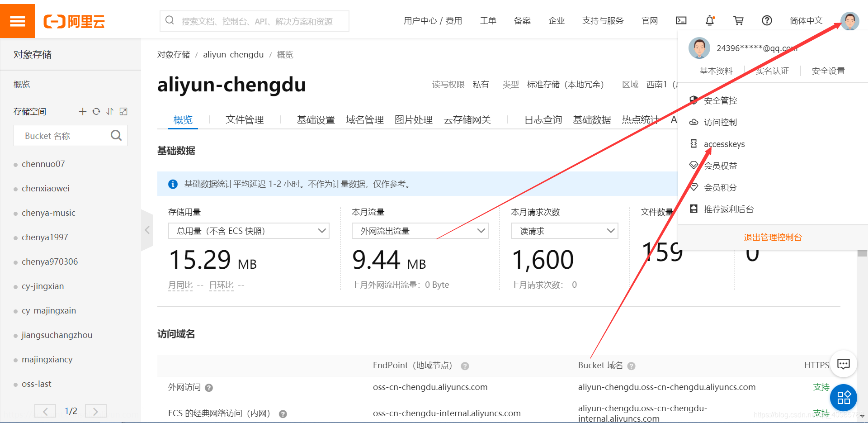Go to previous bucket list page
The image size is (868, 423).
coord(45,411)
